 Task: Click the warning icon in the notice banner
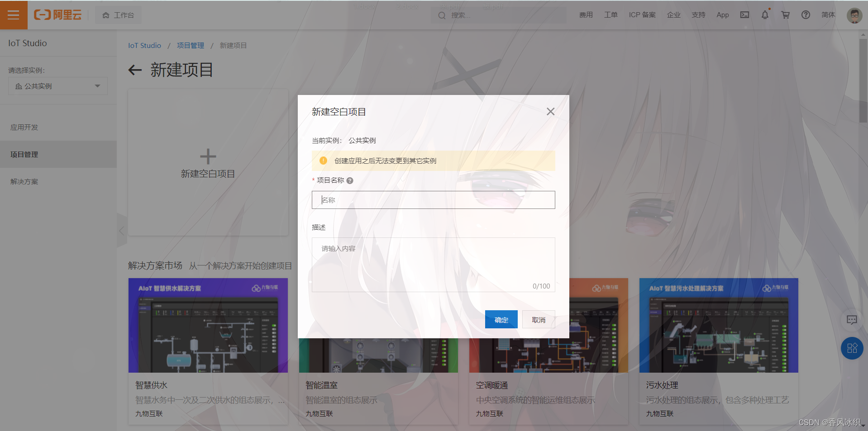pos(323,161)
